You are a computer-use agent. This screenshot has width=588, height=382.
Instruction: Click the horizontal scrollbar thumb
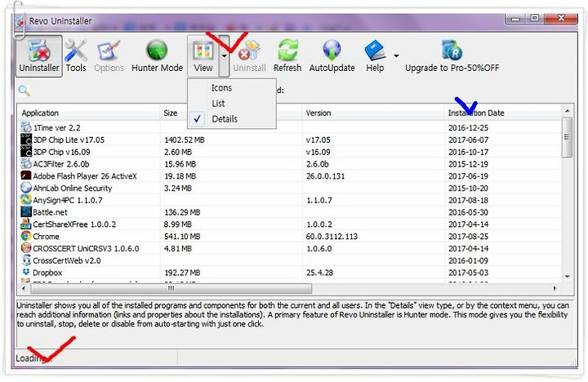click(x=171, y=288)
